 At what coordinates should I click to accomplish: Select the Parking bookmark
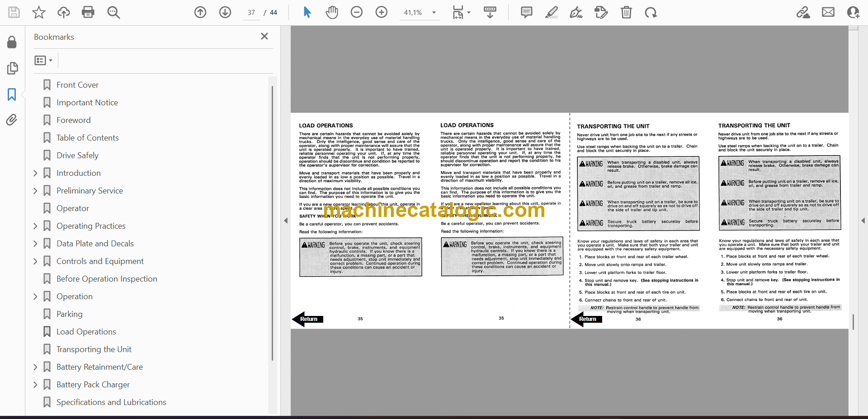[x=70, y=314]
